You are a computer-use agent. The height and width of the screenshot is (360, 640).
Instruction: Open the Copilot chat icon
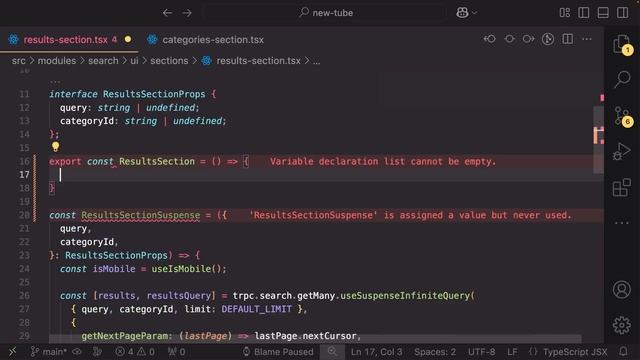pyautogui.click(x=462, y=13)
